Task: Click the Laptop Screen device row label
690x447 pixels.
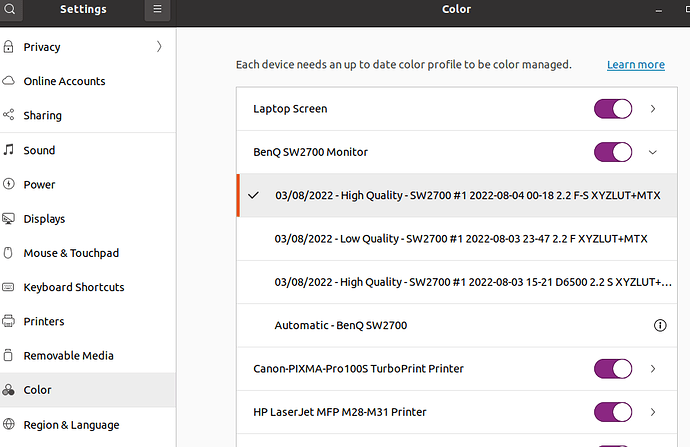Action: 290,109
